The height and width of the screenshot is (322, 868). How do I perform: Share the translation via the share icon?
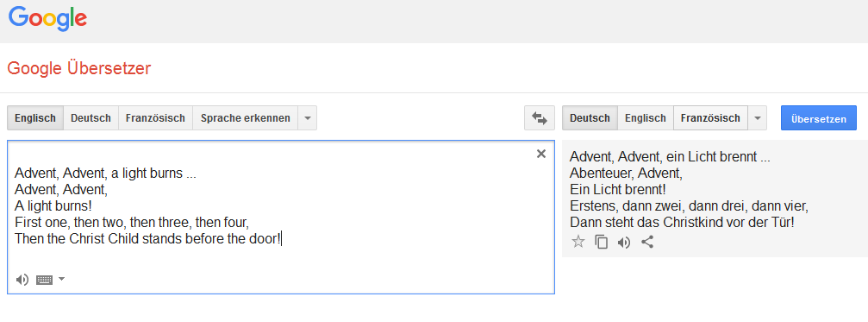click(647, 242)
